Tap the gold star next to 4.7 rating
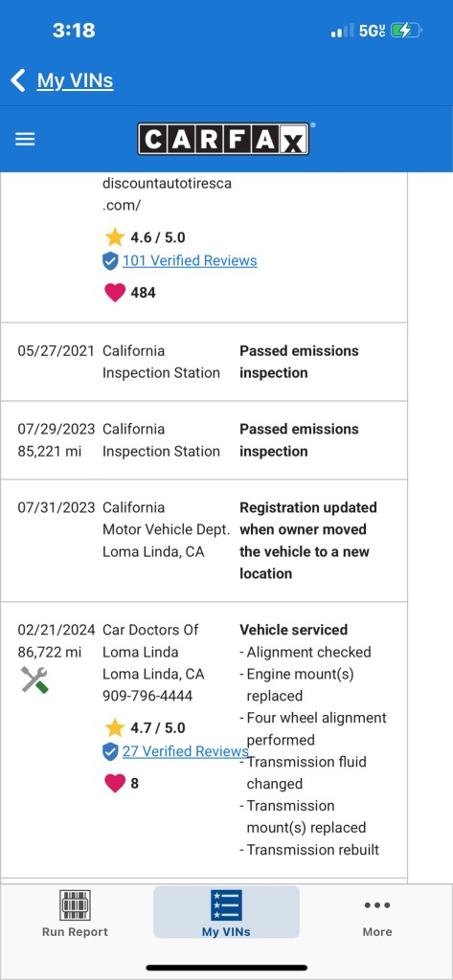453x980 pixels. [x=115, y=727]
